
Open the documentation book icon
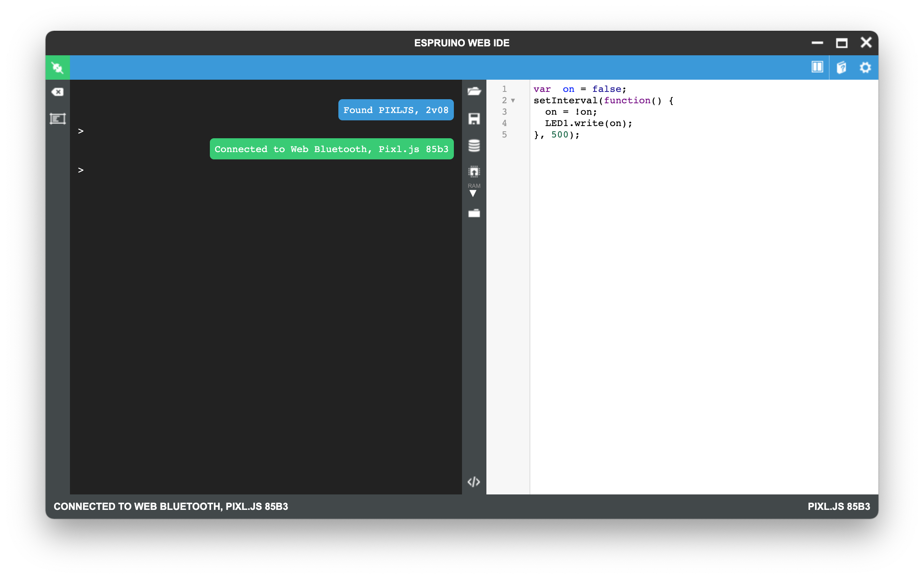(x=841, y=67)
